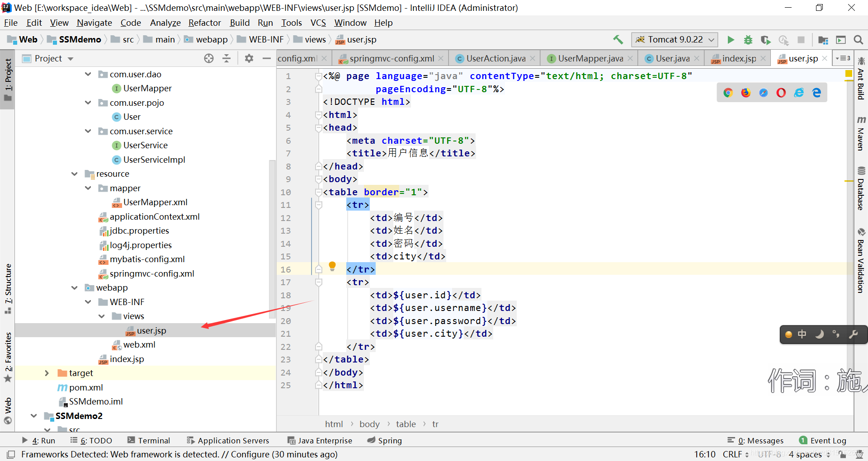This screenshot has width=868, height=461.
Task: Toggle the Ant Build tool window
Action: pyautogui.click(x=861, y=78)
